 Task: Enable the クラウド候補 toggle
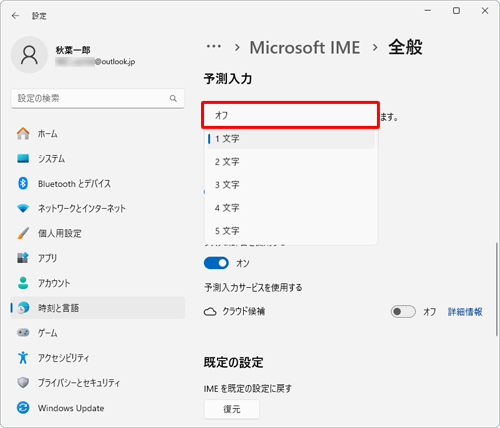pos(403,311)
